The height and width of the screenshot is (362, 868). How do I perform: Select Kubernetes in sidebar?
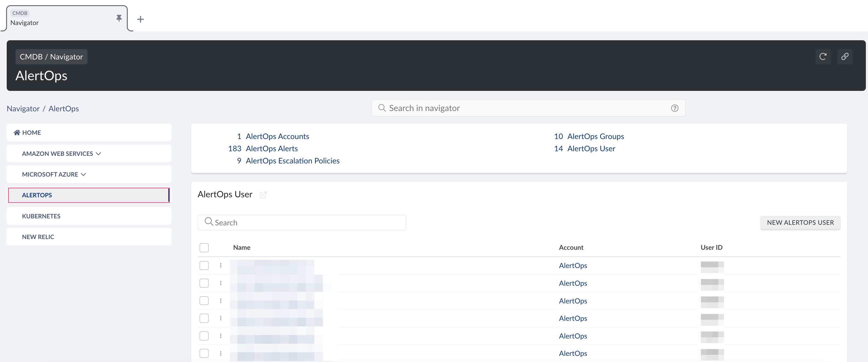(89, 216)
